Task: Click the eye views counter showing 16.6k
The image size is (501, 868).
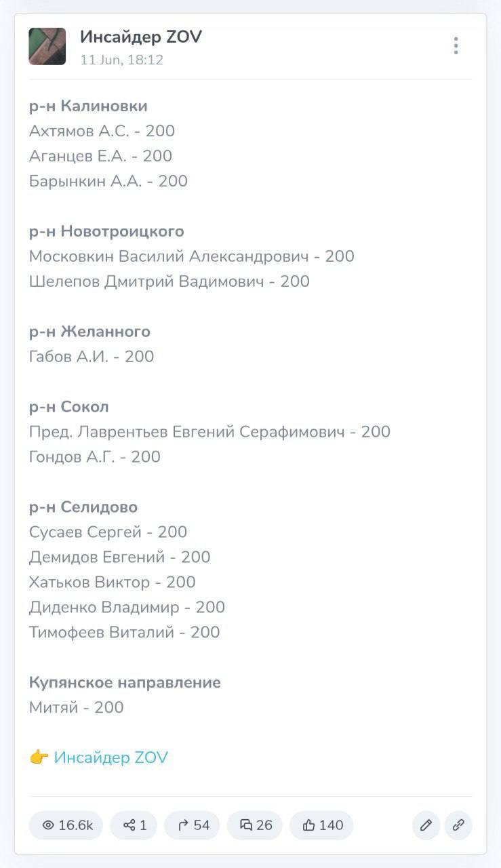Action: (x=66, y=825)
